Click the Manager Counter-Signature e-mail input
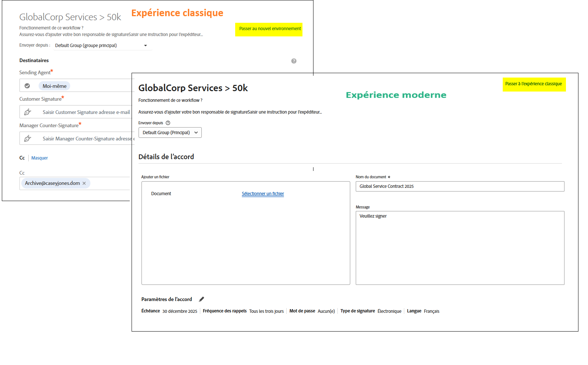Viewport: 588px width, 365px height. pyautogui.click(x=77, y=139)
